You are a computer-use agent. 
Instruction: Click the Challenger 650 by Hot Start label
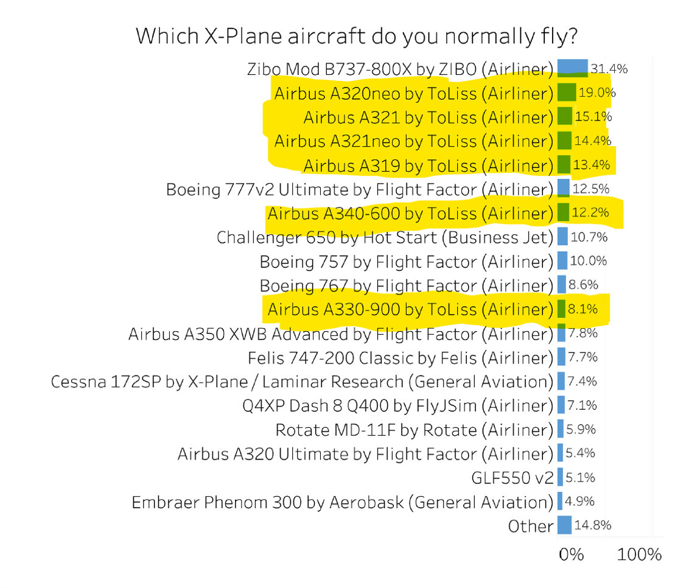tap(385, 237)
